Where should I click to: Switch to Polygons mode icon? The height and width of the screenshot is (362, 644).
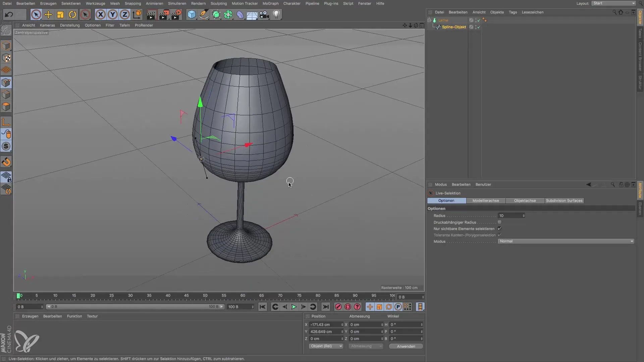(x=6, y=107)
